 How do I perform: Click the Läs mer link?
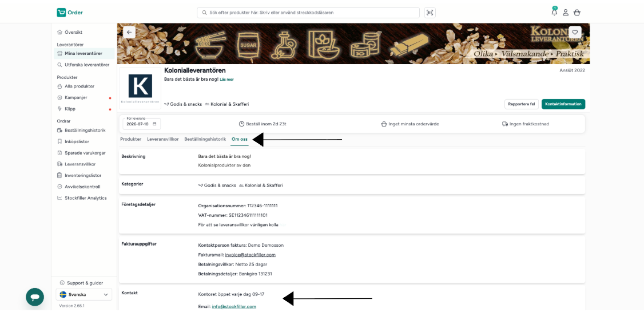pyautogui.click(x=226, y=80)
